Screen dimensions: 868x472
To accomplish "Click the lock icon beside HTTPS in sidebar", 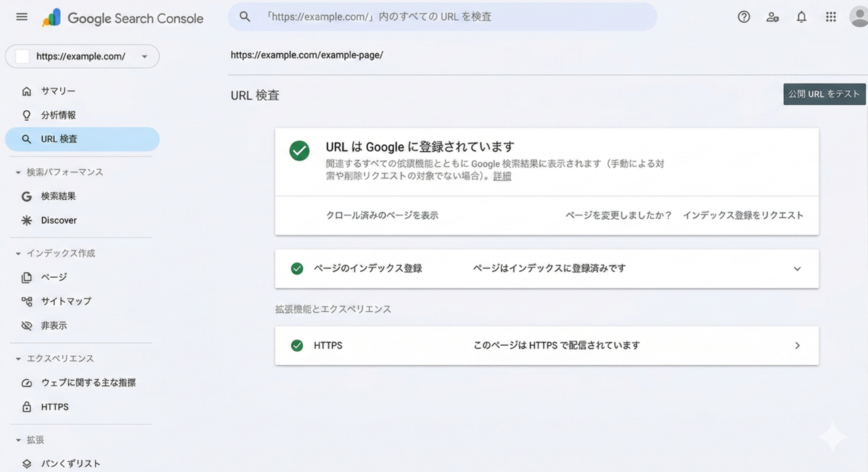I will pos(27,407).
